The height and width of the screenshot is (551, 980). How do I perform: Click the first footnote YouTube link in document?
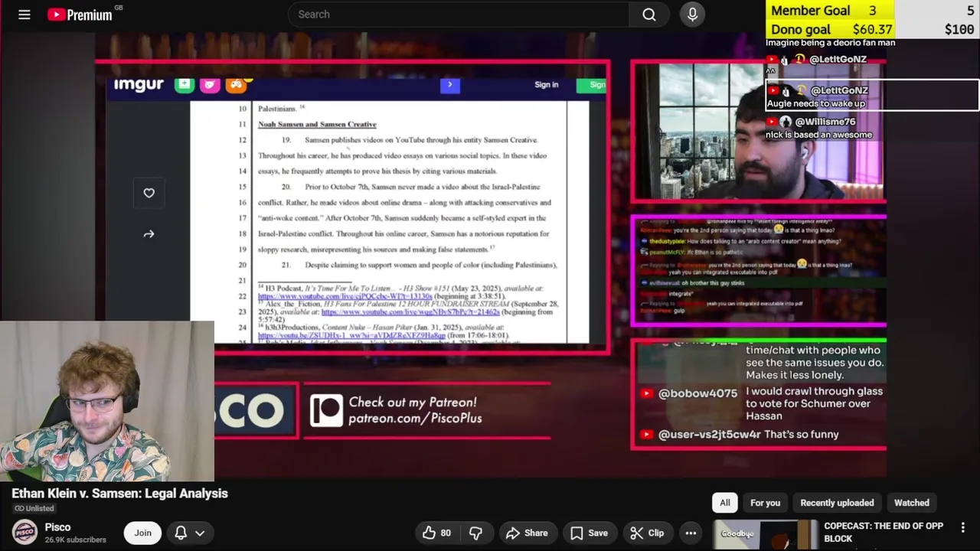point(345,296)
